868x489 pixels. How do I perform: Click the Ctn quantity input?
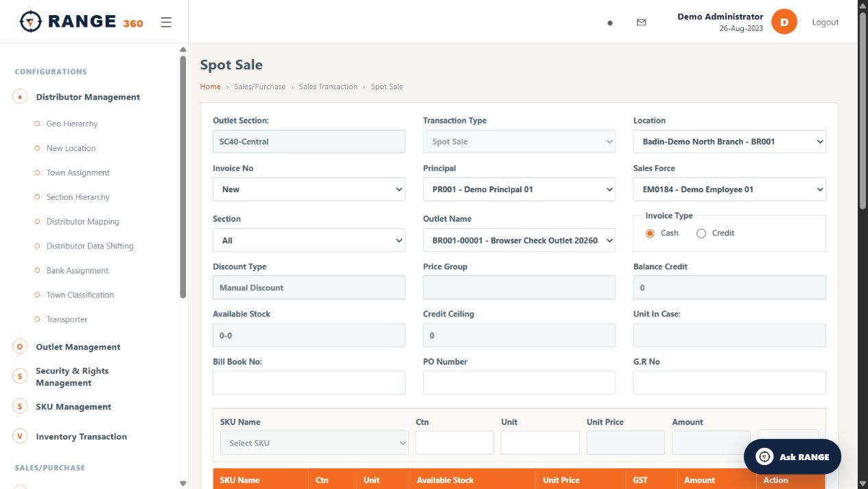(x=455, y=443)
